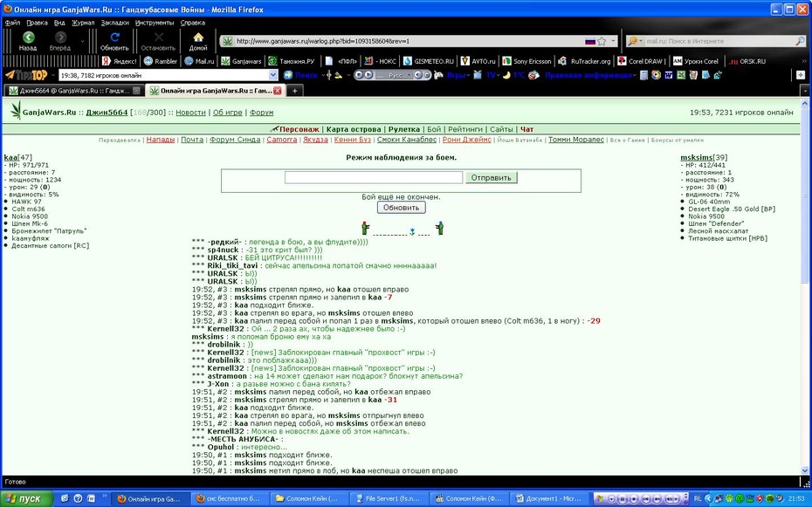This screenshot has width=812, height=507.
Task: Click the search magnifier in the mail.ru search box
Action: [800, 41]
